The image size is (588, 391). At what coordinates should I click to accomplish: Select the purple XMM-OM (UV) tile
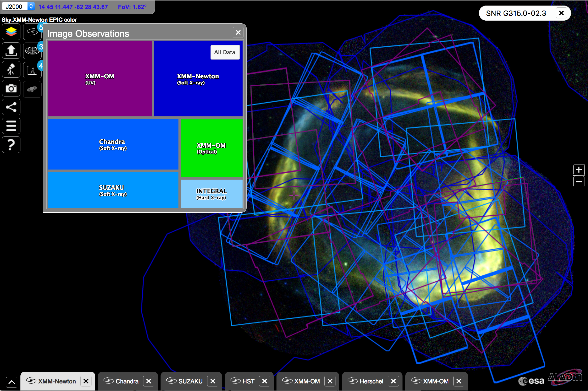click(100, 79)
